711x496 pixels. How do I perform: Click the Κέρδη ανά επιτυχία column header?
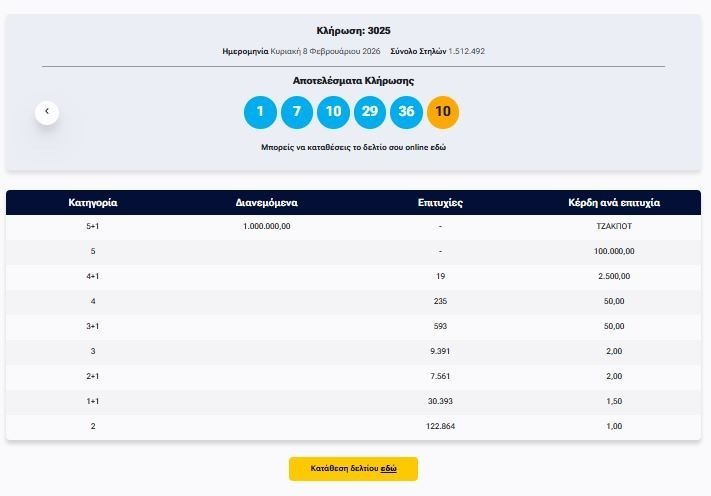(x=613, y=202)
